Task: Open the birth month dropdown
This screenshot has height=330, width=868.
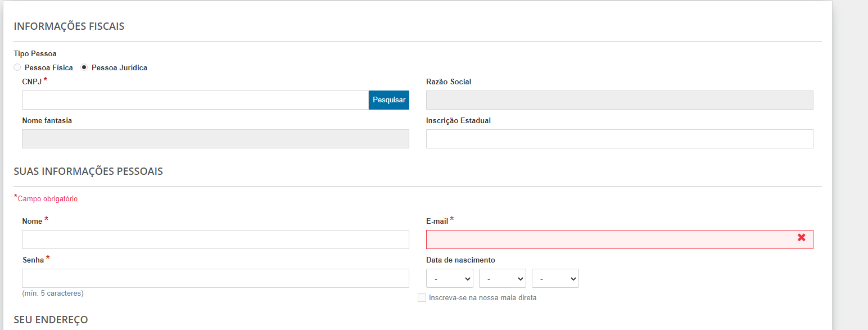Action: point(503,278)
